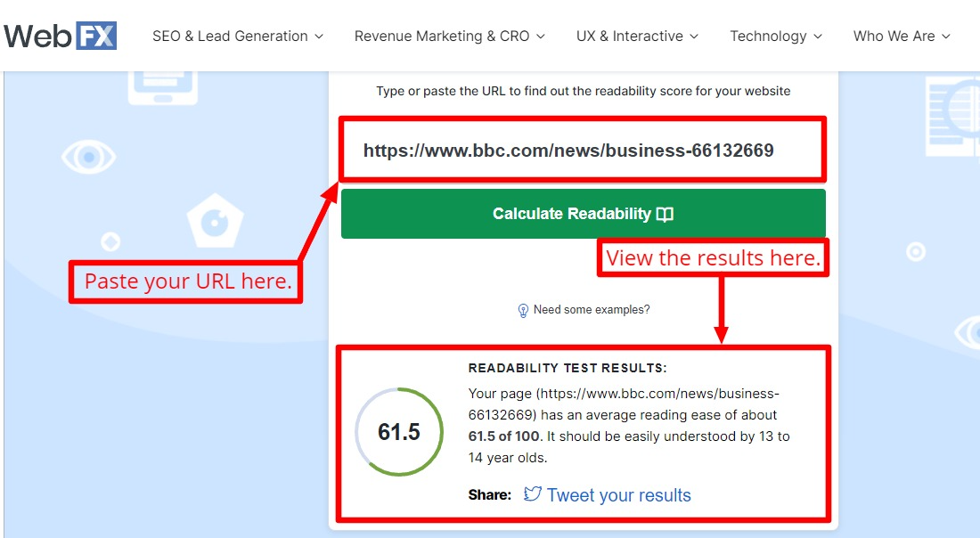Click the book icon on Calculate Readability

(665, 215)
